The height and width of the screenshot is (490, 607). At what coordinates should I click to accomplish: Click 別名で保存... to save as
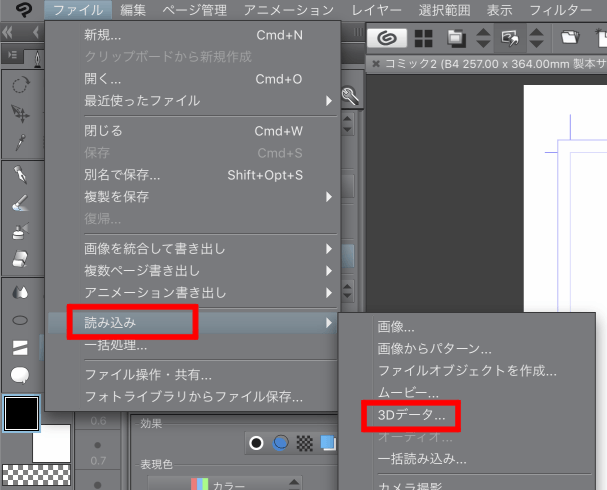click(x=122, y=175)
